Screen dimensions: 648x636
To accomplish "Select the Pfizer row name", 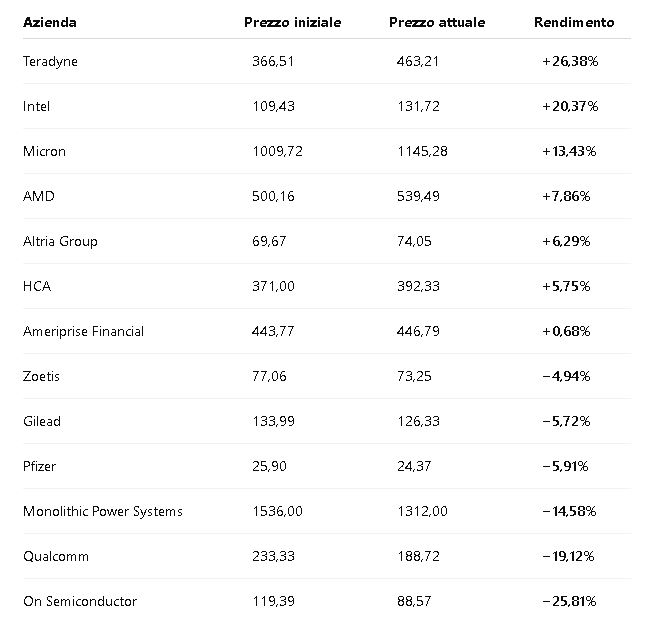I will pyautogui.click(x=39, y=467).
